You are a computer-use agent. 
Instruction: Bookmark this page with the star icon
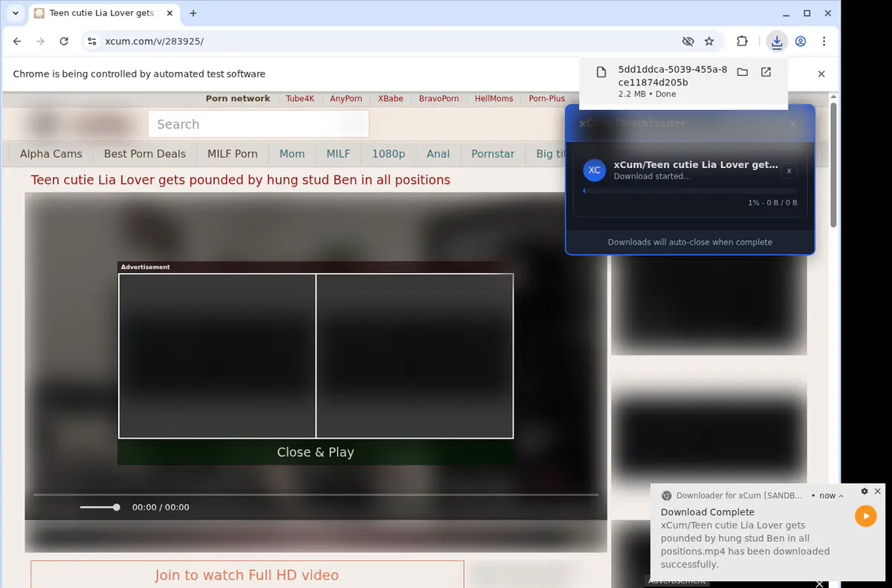point(709,42)
